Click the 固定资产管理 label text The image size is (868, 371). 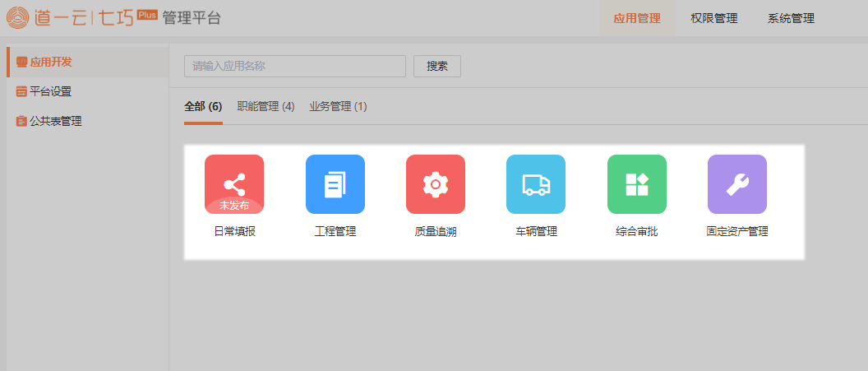tap(737, 232)
